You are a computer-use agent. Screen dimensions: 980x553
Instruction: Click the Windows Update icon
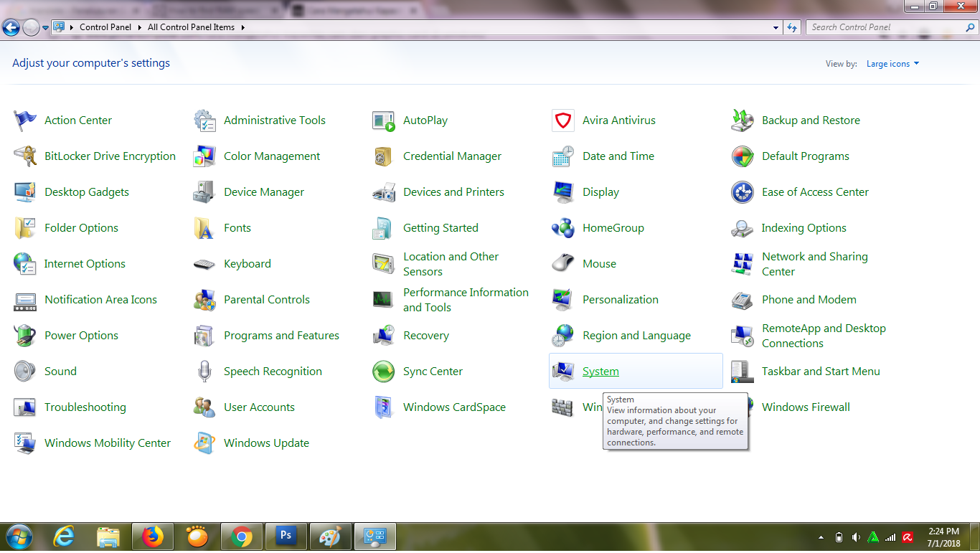[204, 443]
